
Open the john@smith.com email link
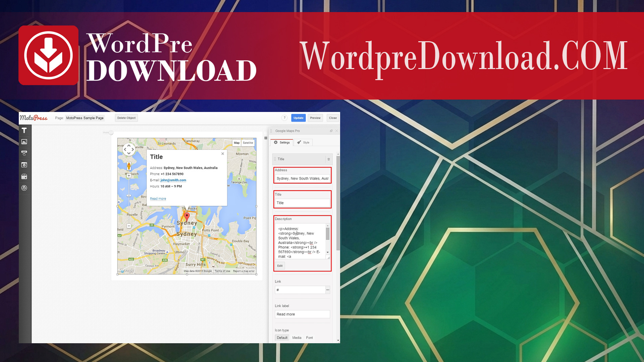coord(173,180)
